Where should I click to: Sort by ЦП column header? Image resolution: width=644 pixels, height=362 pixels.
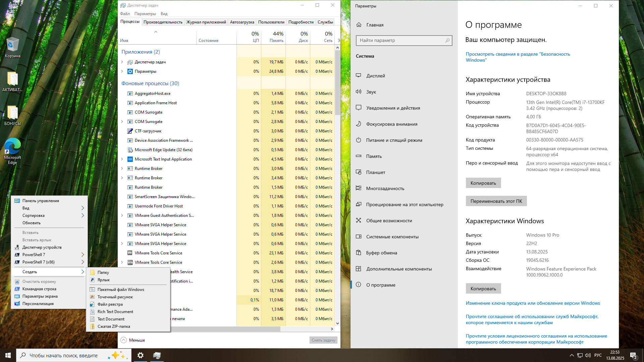[x=249, y=37]
